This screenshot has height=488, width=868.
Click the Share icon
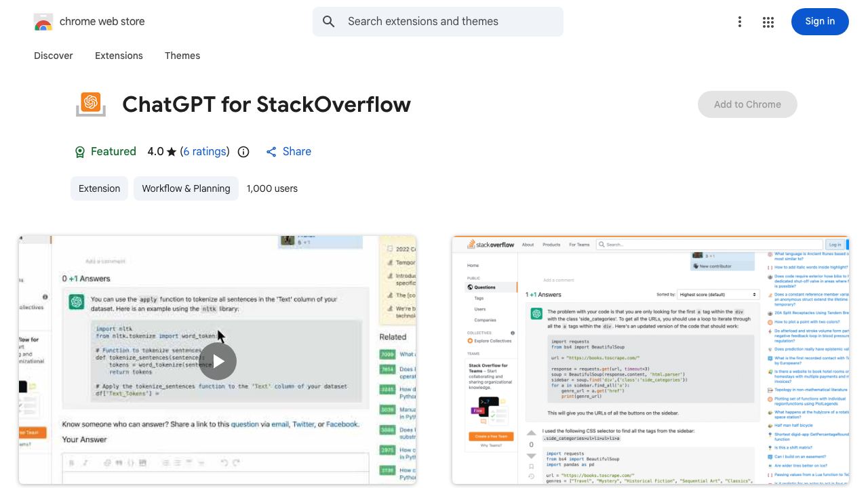(x=271, y=152)
